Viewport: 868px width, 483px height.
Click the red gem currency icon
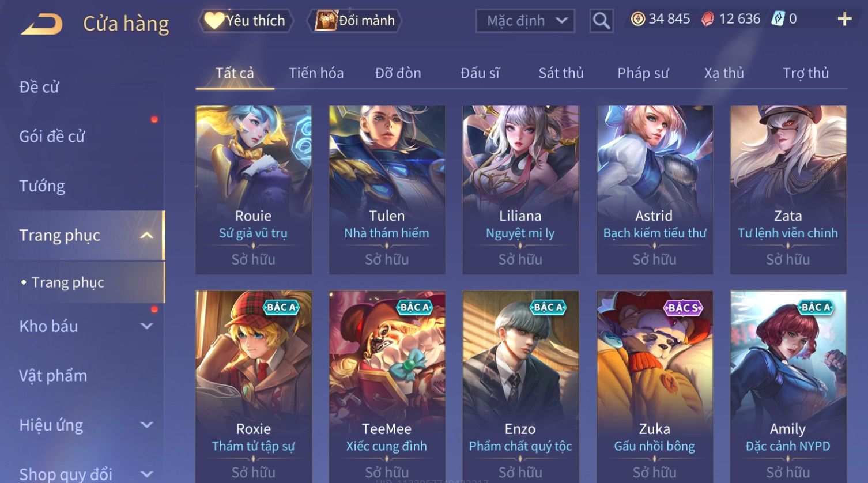coord(708,19)
